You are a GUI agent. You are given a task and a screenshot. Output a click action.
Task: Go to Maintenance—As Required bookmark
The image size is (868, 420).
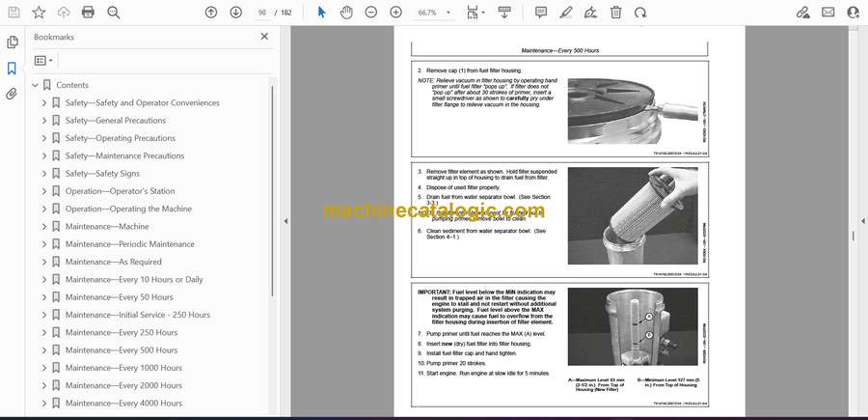(x=114, y=262)
